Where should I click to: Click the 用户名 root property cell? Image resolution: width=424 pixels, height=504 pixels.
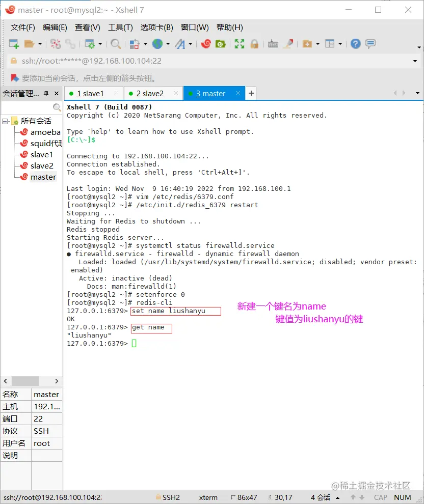click(x=47, y=443)
